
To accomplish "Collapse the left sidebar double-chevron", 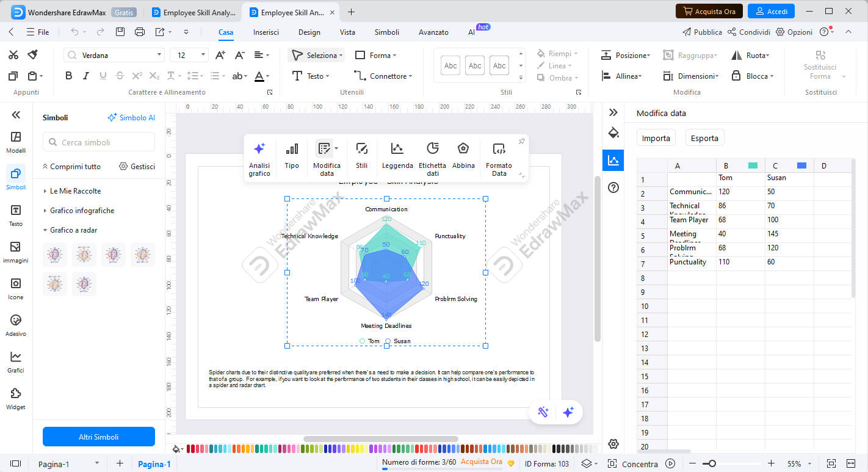I will pyautogui.click(x=16, y=114).
